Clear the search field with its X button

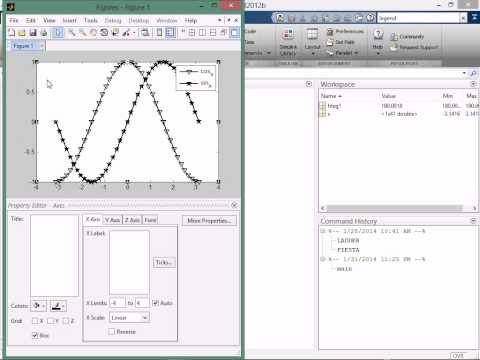coord(463,18)
